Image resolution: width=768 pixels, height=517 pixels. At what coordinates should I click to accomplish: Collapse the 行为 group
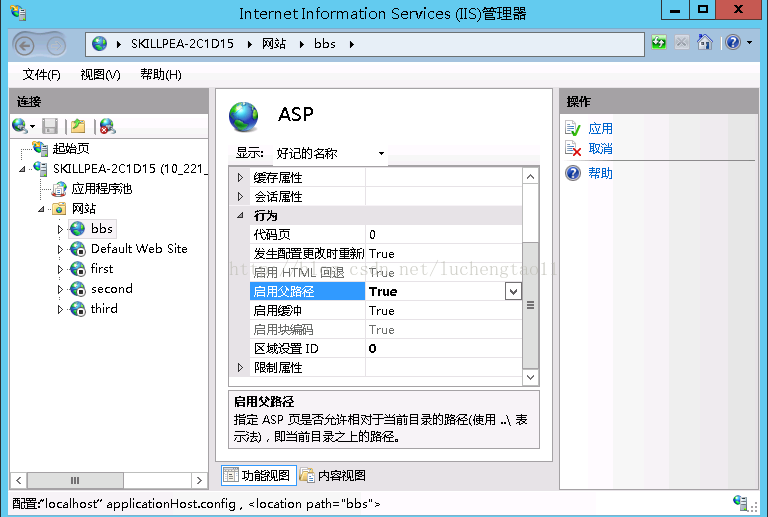click(x=240, y=215)
